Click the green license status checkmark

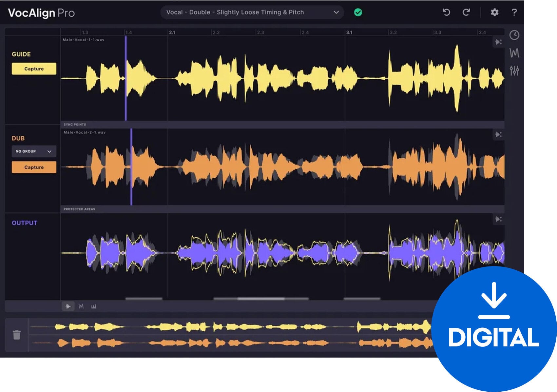point(358,12)
